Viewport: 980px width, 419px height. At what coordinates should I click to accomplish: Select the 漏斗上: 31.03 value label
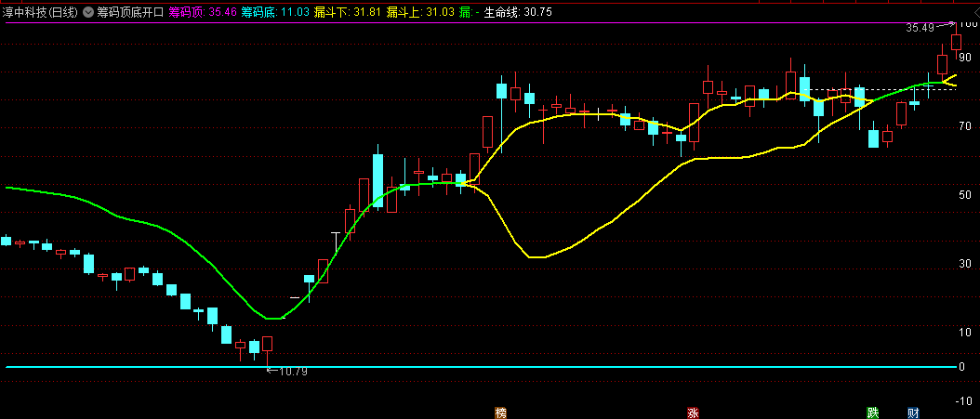coord(420,12)
